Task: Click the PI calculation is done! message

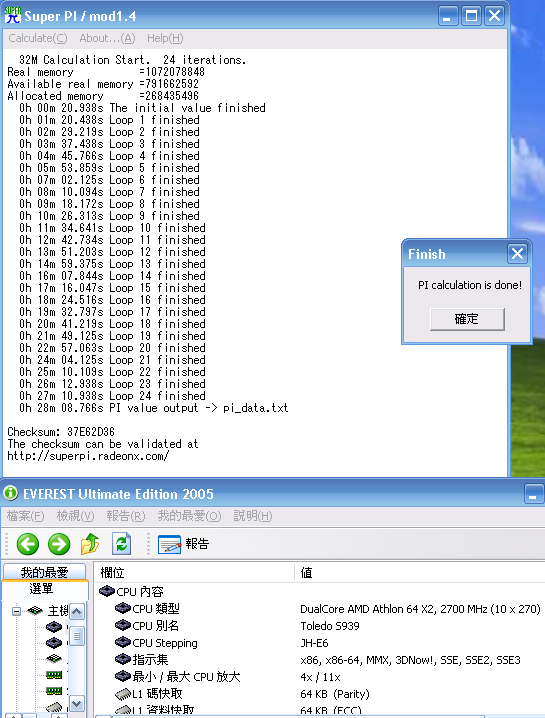Action: (x=470, y=285)
